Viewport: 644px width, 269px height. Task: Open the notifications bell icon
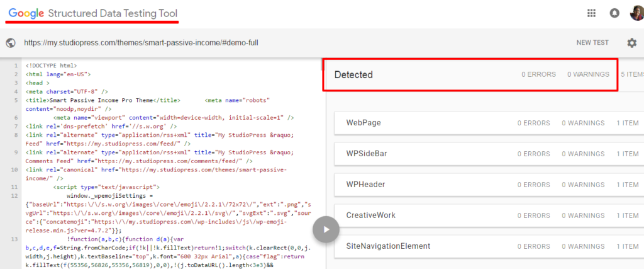tap(614, 13)
